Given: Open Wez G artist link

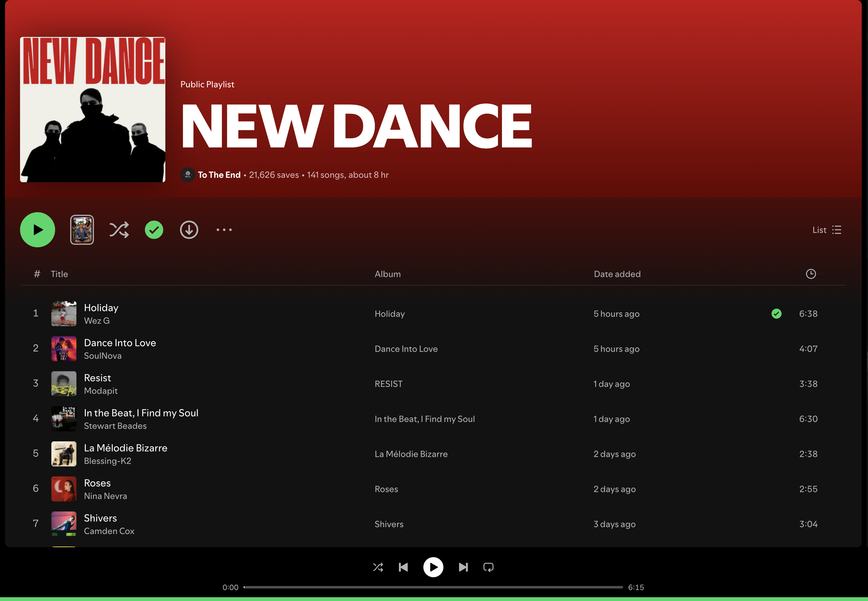Looking at the screenshot, I should (x=97, y=321).
